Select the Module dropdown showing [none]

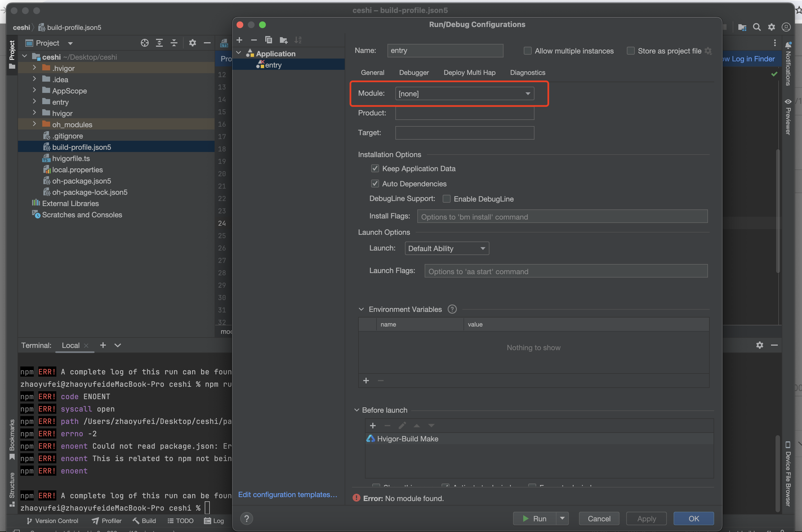pos(465,93)
